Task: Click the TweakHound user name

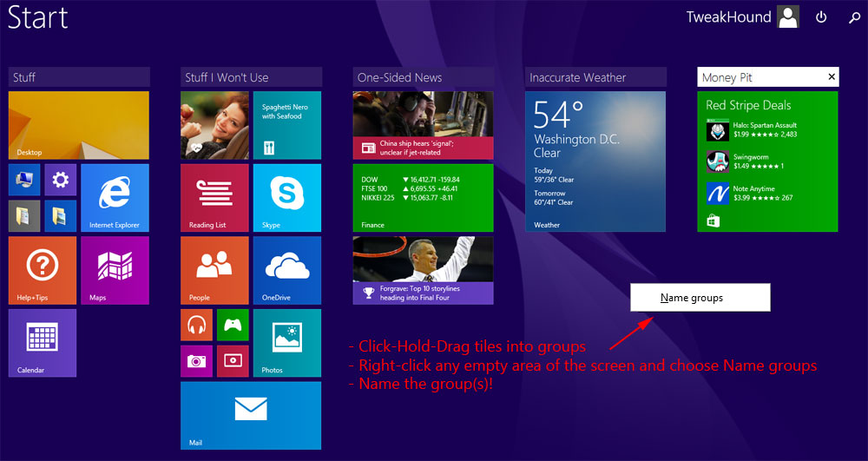Action: tap(728, 17)
